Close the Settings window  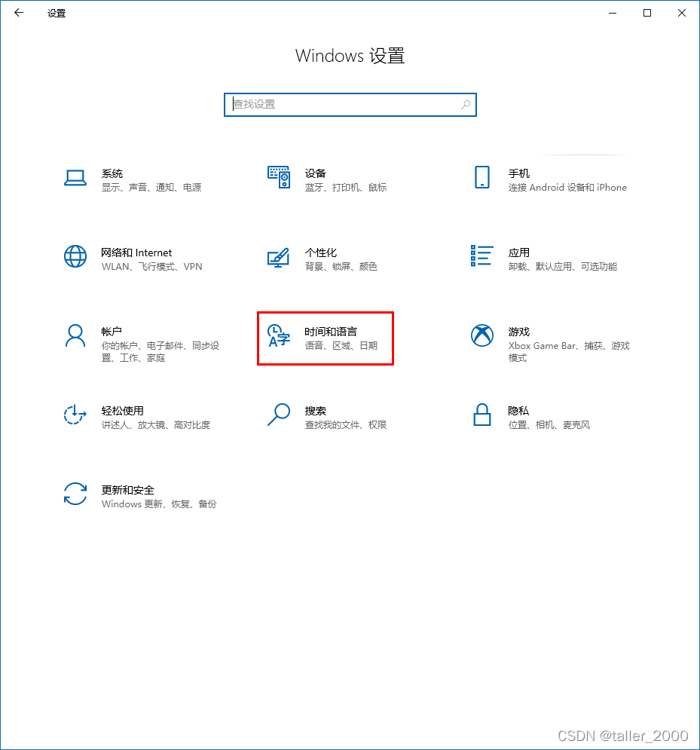click(682, 13)
